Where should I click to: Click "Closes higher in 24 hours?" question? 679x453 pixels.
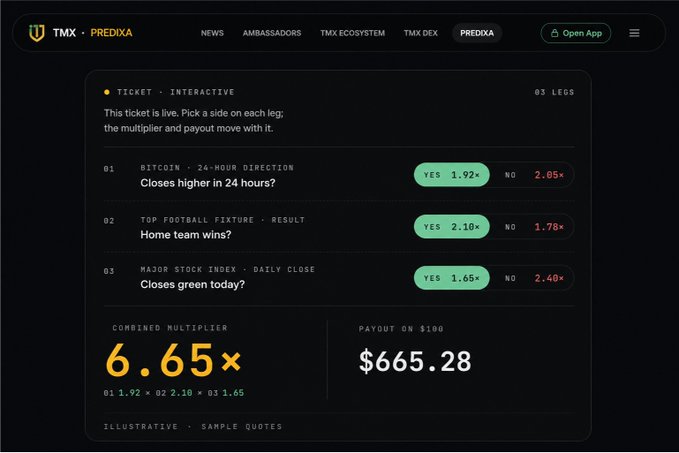coord(208,183)
